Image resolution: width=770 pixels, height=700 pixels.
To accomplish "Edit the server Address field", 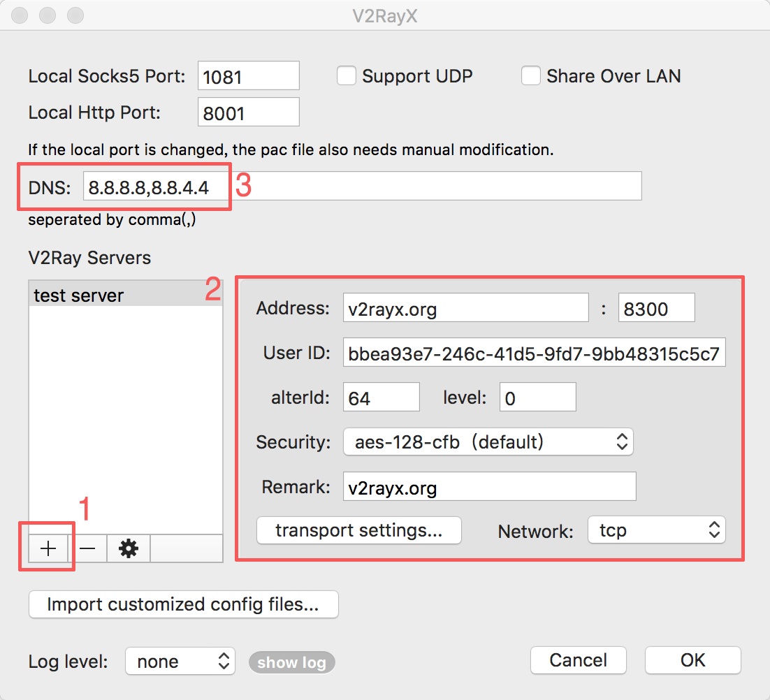I will click(465, 308).
